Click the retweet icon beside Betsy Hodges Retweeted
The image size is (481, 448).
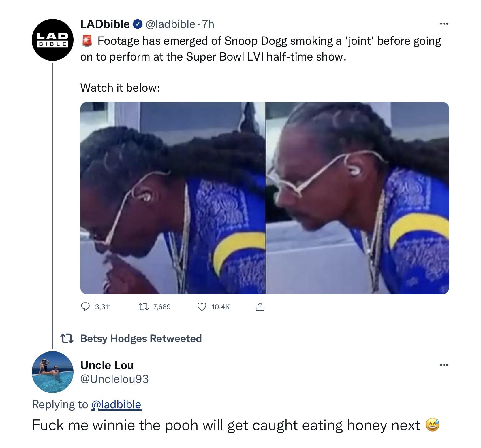click(66, 339)
